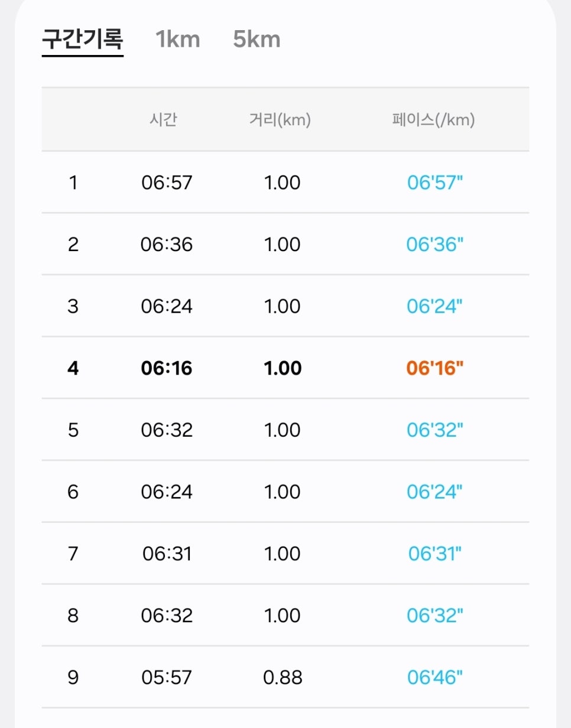Tap the 05:57 time in lap 9
571x728 pixels.
tap(167, 677)
